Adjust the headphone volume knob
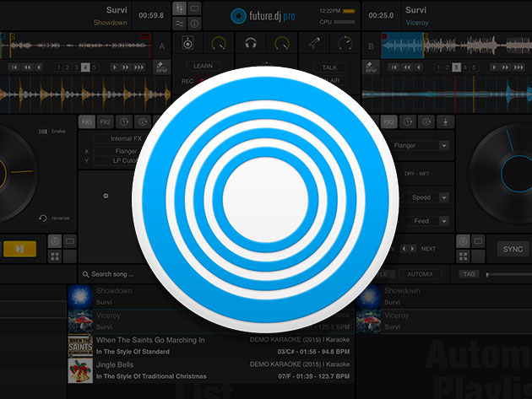This screenshot has width=532, height=399. (281, 43)
